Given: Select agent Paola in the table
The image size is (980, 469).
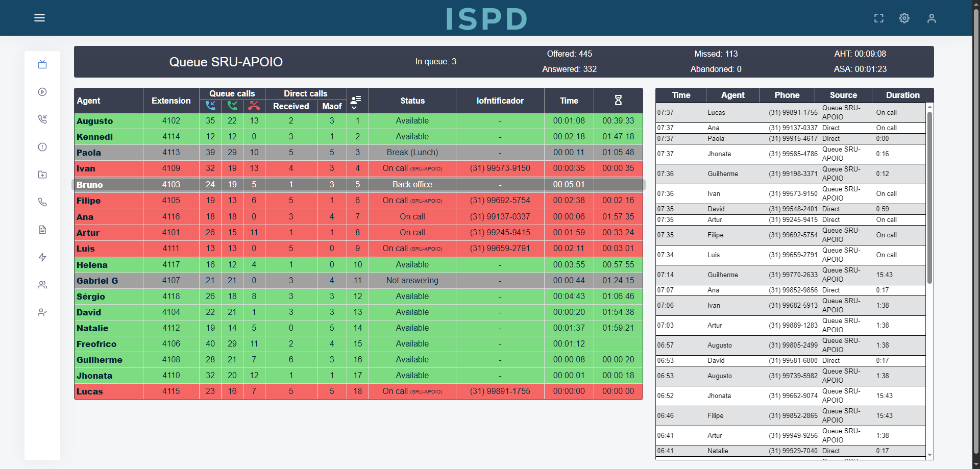Looking at the screenshot, I should coord(89,153).
